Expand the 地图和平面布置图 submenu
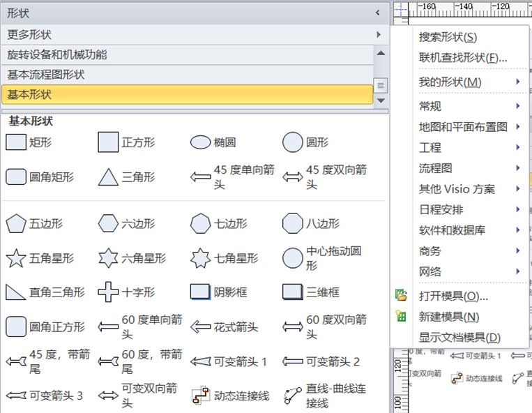The image size is (532, 413). (469, 126)
